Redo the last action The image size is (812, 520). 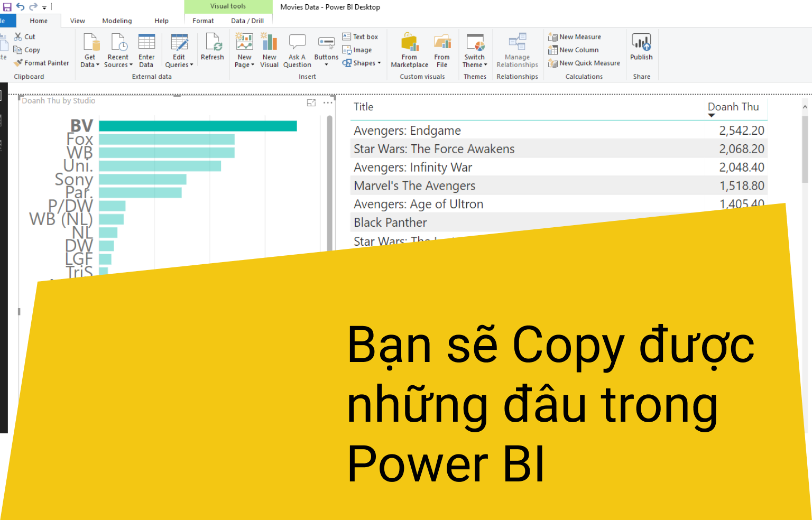(33, 7)
